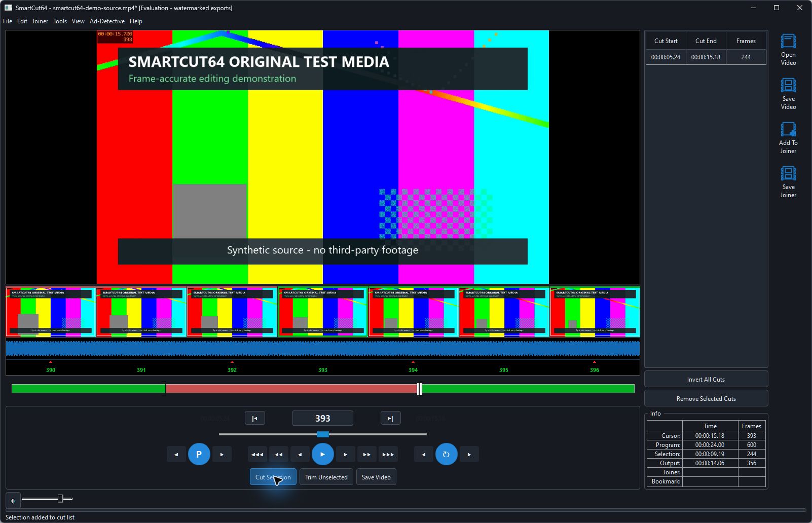
Task: Mute audio with the speaker icon
Action: pyautogui.click(x=13, y=501)
